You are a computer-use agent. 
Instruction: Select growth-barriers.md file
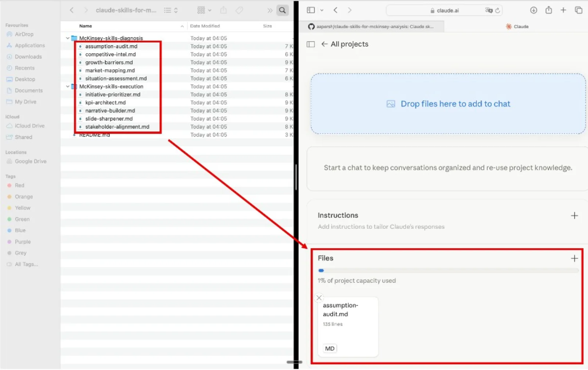click(109, 62)
